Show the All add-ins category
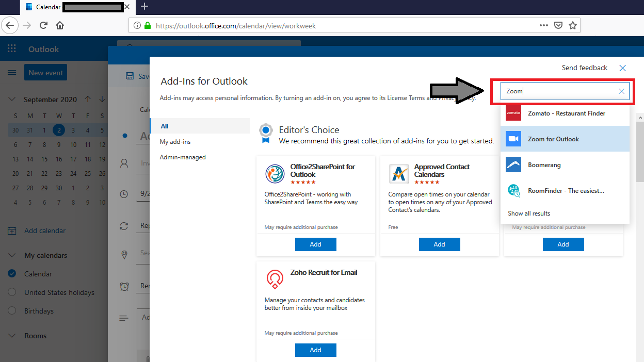The height and width of the screenshot is (362, 644). [200, 126]
